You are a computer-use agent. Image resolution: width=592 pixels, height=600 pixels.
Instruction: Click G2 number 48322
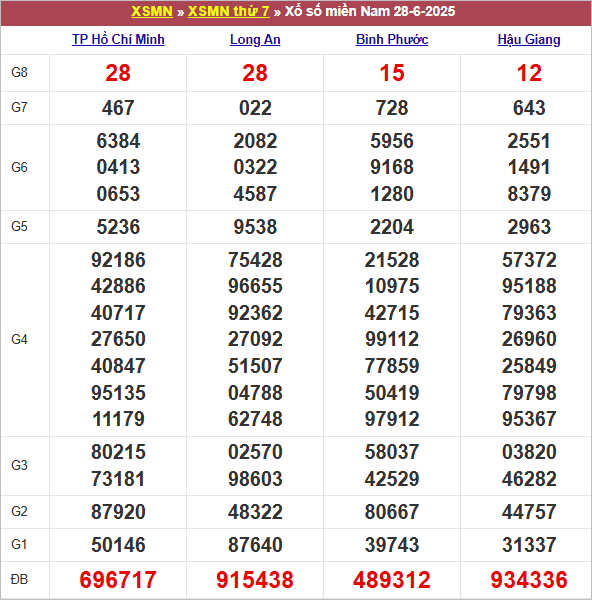(255, 512)
